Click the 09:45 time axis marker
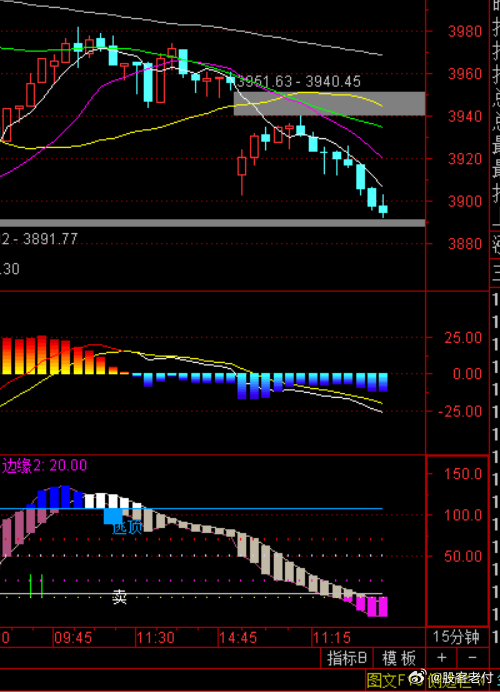 coord(73,637)
